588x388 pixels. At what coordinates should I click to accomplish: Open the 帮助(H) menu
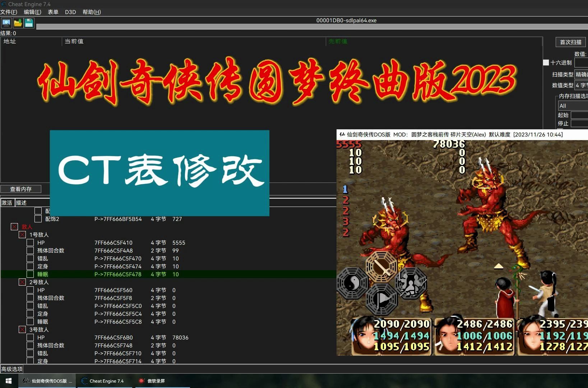(x=92, y=12)
